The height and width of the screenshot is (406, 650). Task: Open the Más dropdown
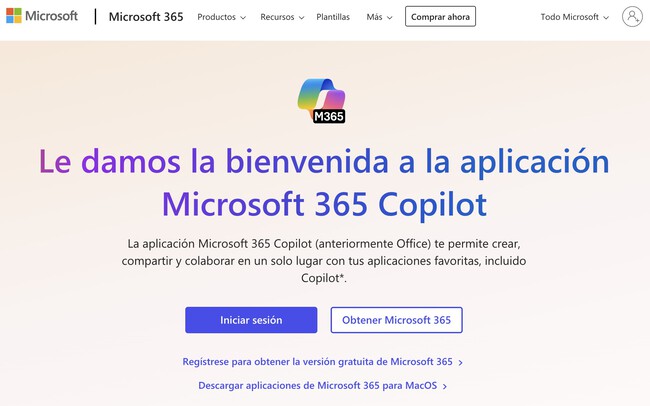(378, 17)
